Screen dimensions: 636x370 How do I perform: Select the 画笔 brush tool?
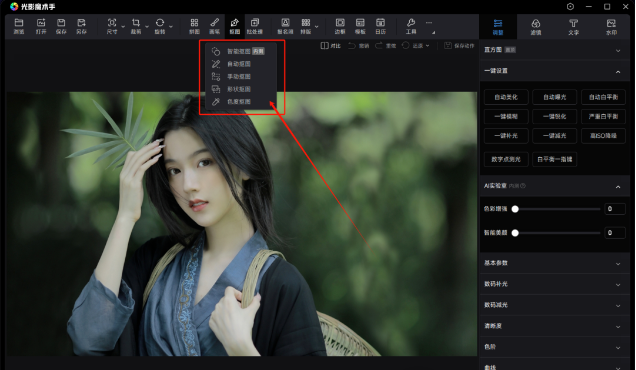215,26
